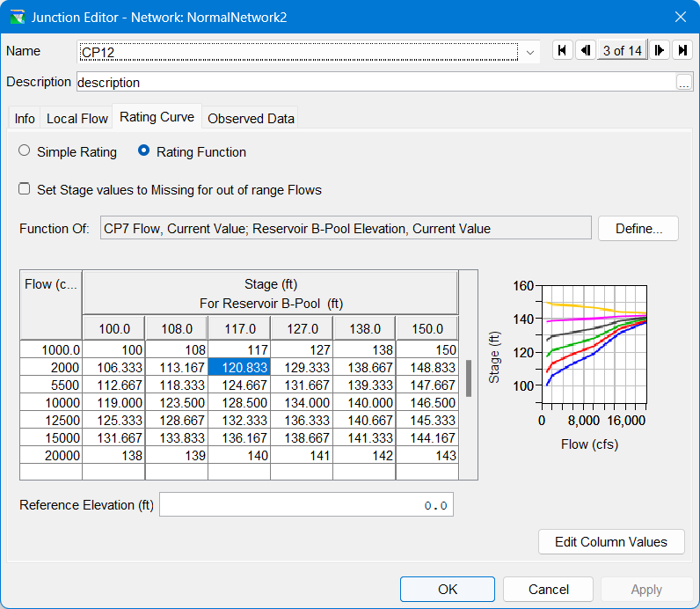
Task: Select Rating Function radio button
Action: point(144,151)
